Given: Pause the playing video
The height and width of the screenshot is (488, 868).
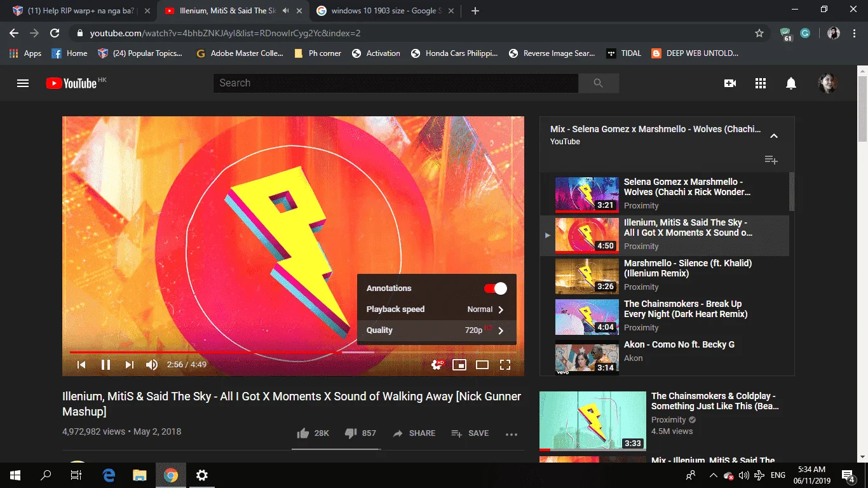Looking at the screenshot, I should (x=106, y=365).
